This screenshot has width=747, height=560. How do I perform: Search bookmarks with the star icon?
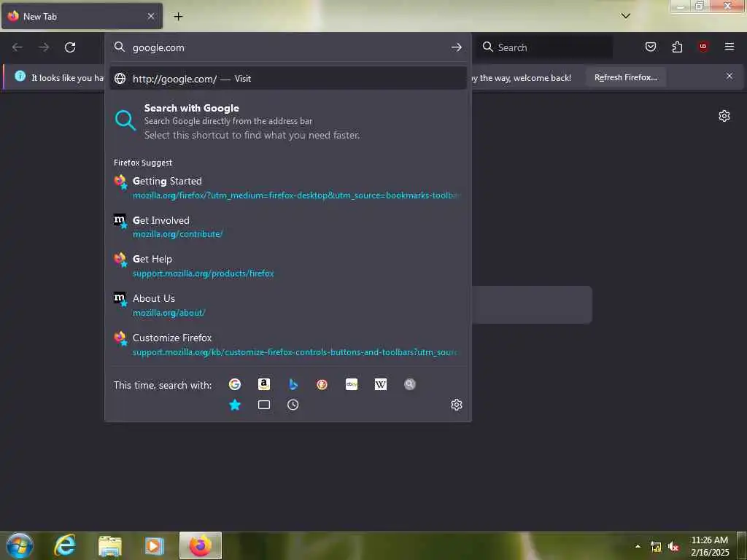pos(234,405)
